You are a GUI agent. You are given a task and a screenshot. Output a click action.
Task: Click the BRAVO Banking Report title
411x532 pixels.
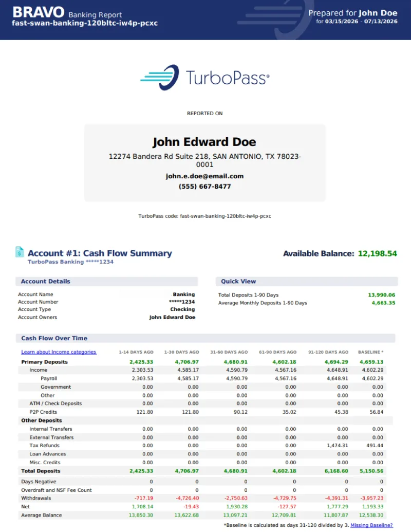67,13
